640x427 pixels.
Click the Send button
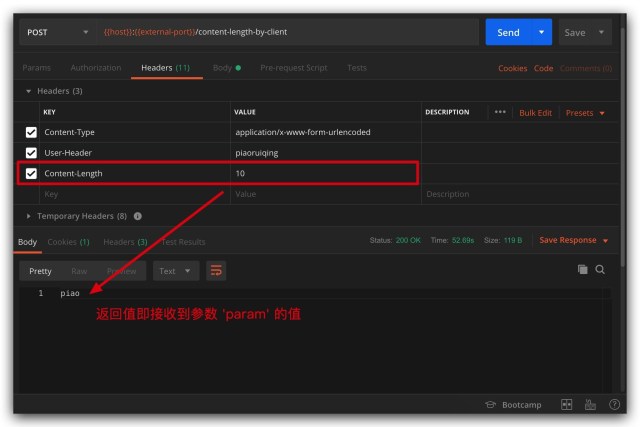click(509, 32)
